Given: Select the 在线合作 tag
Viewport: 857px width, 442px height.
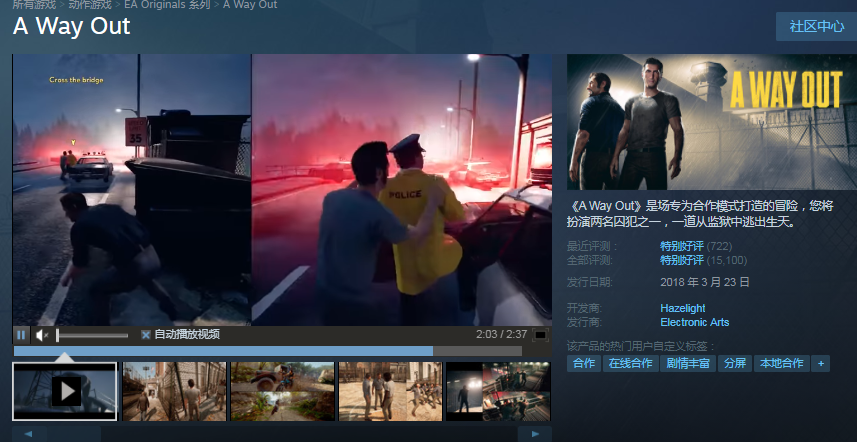Looking at the screenshot, I should tap(631, 363).
